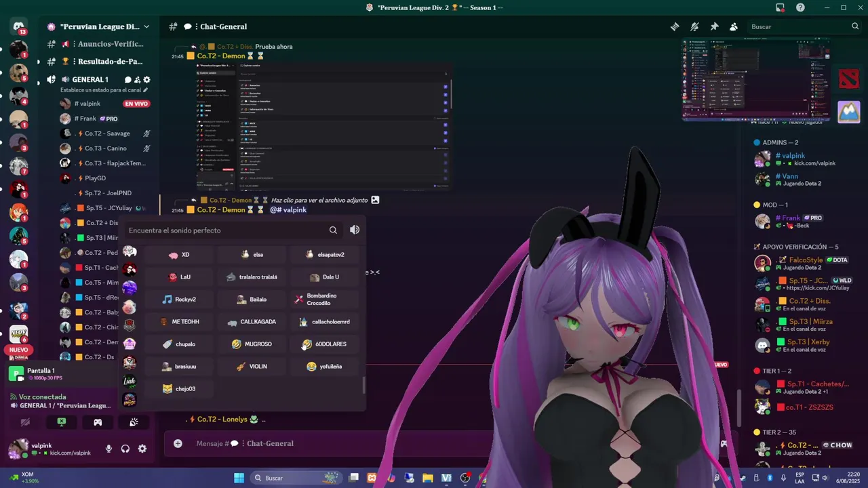
Task: Collapse the Resultado-de-Pa... channel arrow
Action: [x=38, y=62]
